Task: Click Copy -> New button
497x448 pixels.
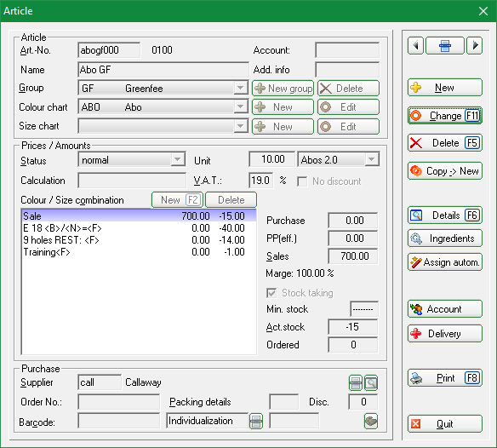Action: pos(445,171)
